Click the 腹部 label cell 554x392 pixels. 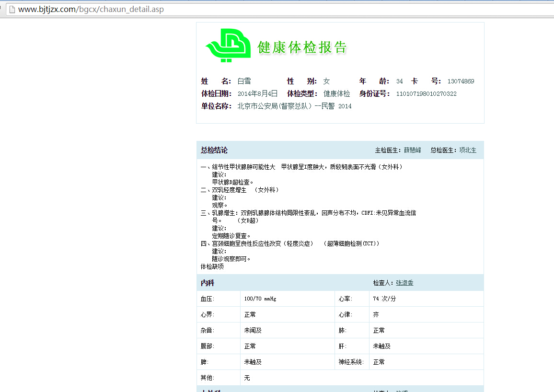[219, 346]
